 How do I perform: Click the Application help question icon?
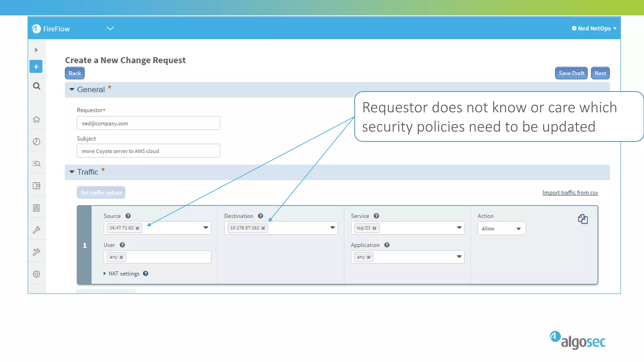pyautogui.click(x=387, y=245)
